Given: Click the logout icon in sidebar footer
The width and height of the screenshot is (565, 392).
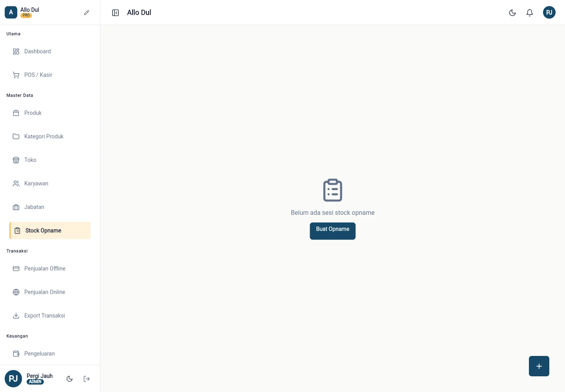Looking at the screenshot, I should 87,379.
